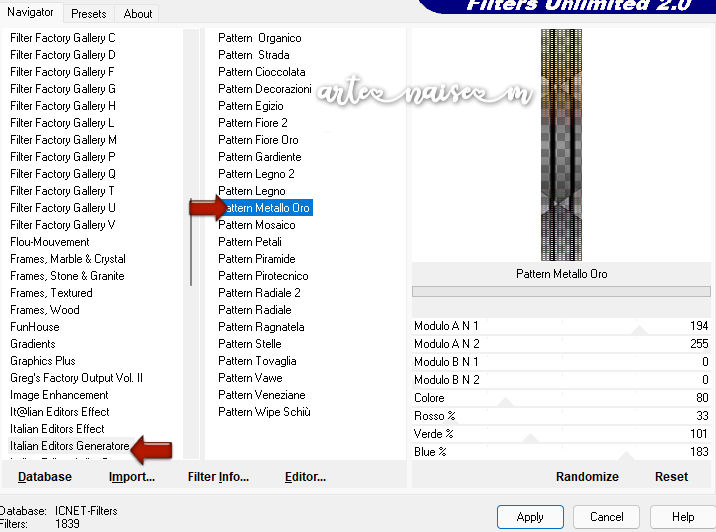Select Filter Factory Gallery Q
Image resolution: width=716 pixels, height=532 pixels.
[x=63, y=174]
